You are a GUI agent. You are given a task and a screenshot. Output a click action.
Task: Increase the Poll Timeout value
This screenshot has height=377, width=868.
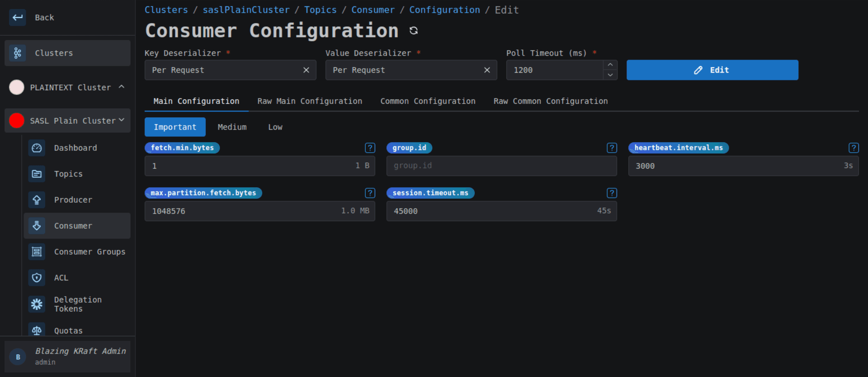(x=610, y=65)
